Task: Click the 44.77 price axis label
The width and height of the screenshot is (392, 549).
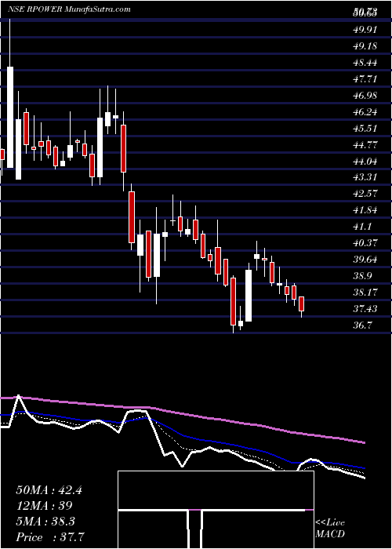Action: [365, 145]
